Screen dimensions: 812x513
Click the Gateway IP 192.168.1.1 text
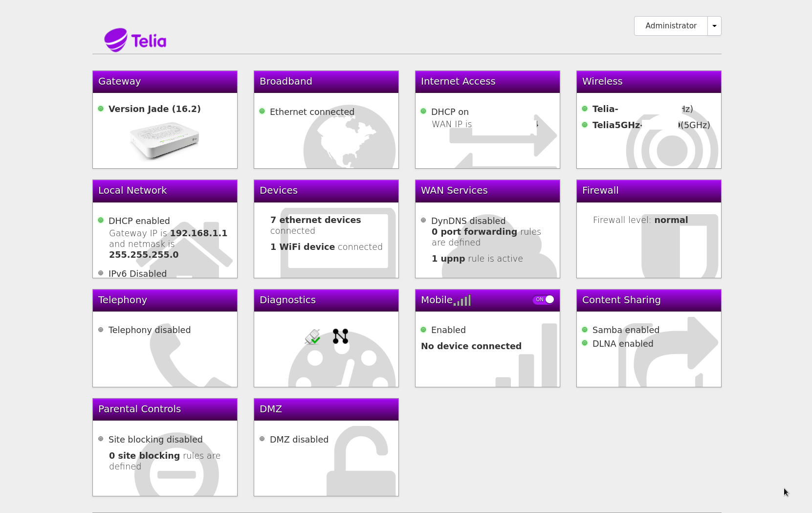(168, 233)
